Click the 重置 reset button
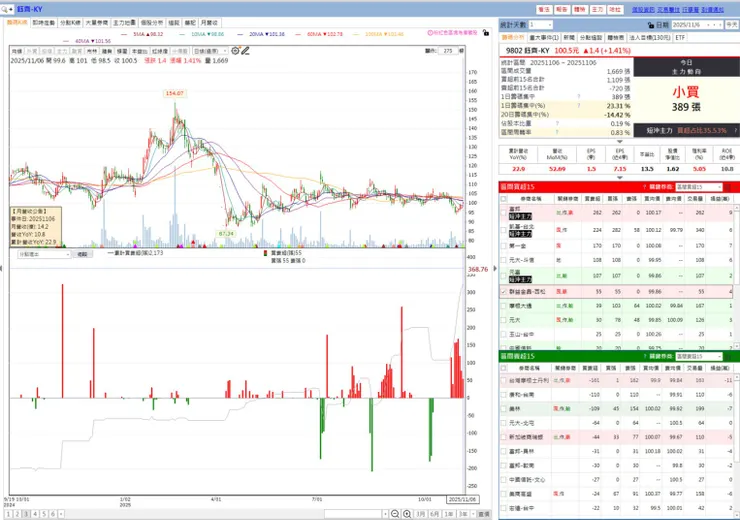Viewport: 740px width, 520px height. 484,514
